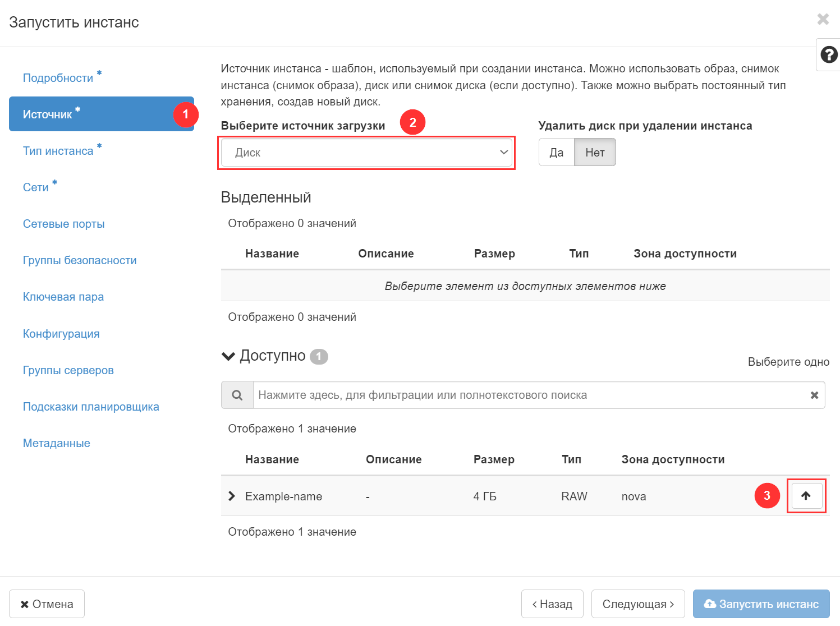Select Нет for delete disk option

pyautogui.click(x=595, y=153)
